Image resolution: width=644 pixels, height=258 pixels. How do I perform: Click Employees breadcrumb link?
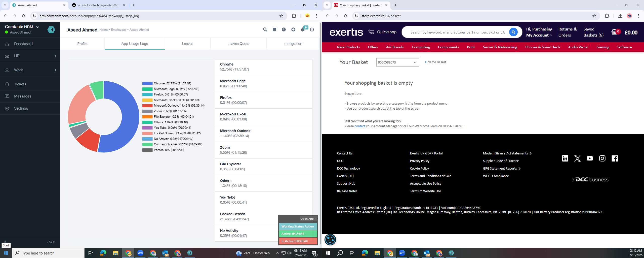[118, 30]
